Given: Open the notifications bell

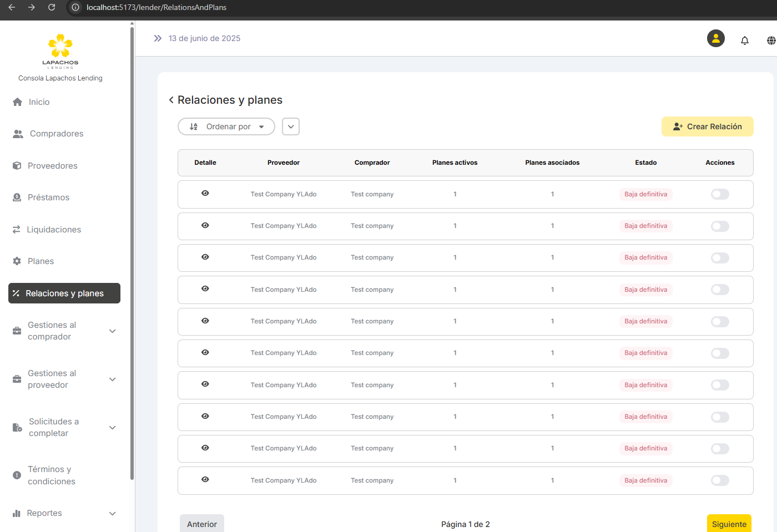Looking at the screenshot, I should click(x=744, y=40).
